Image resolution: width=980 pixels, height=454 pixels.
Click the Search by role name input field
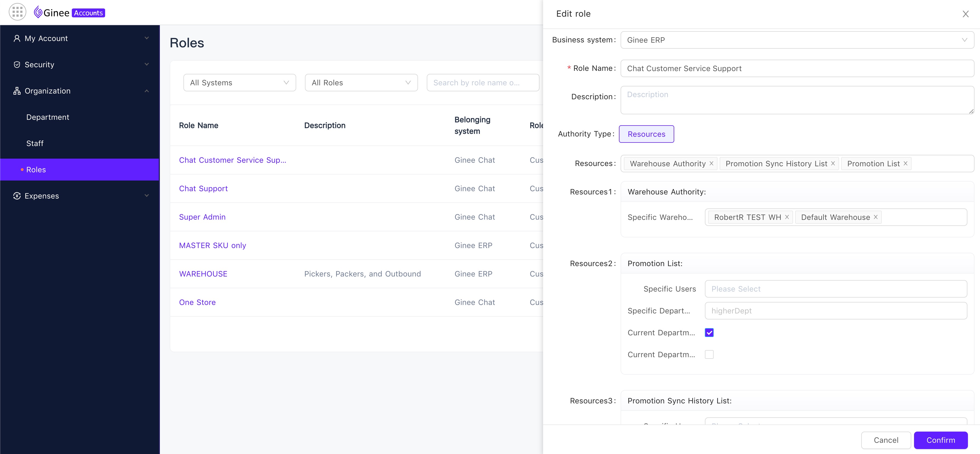tap(483, 82)
